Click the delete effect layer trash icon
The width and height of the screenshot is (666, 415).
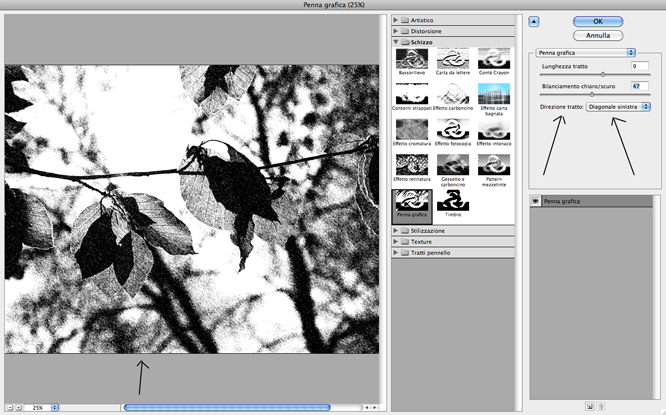coord(601,407)
